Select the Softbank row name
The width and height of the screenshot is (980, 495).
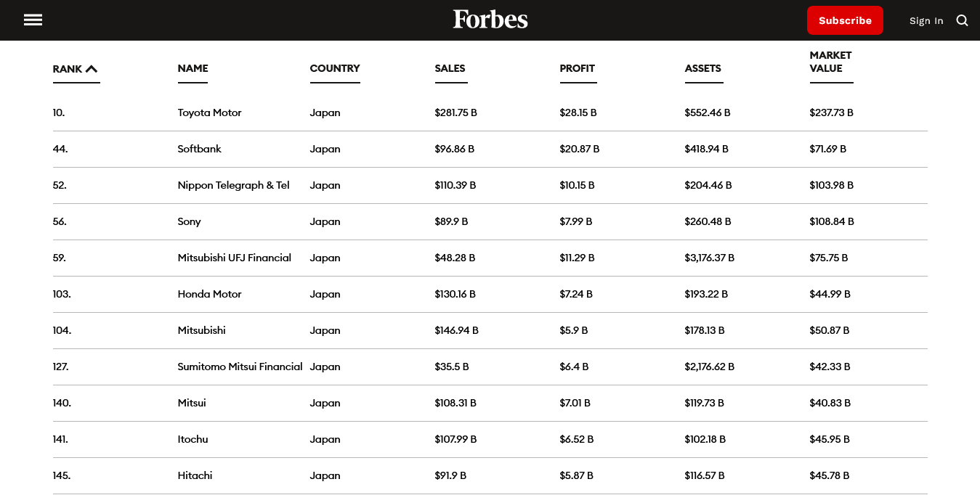pyautogui.click(x=199, y=149)
